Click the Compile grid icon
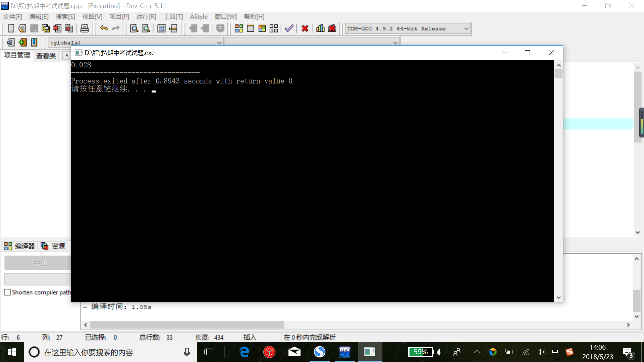The height and width of the screenshot is (362, 644). (239, 28)
